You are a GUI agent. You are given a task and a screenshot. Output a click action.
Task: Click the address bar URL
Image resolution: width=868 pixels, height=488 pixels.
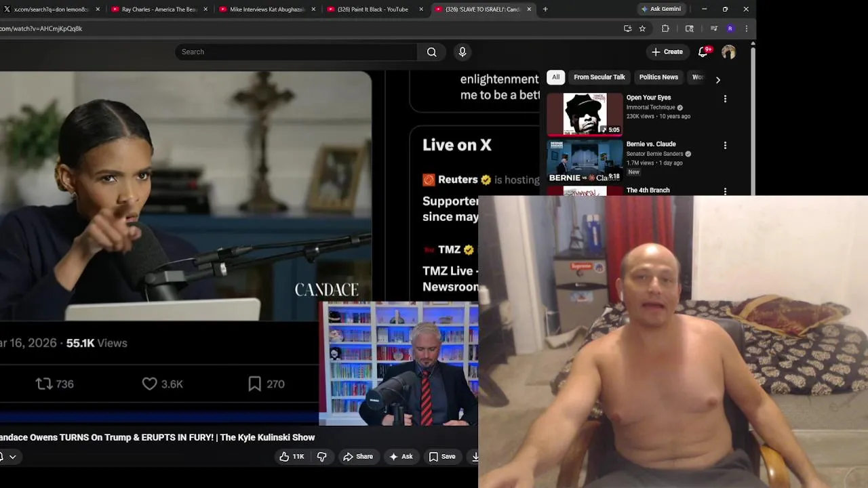[x=41, y=28]
